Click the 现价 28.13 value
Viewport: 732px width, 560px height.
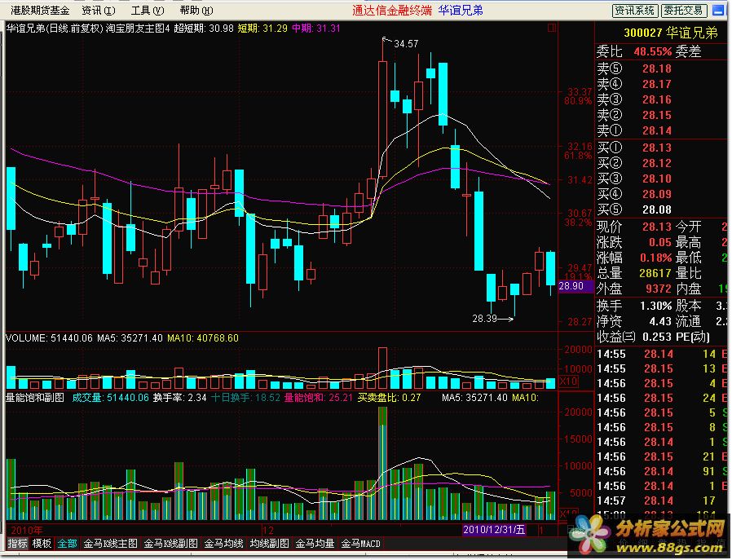coord(656,227)
